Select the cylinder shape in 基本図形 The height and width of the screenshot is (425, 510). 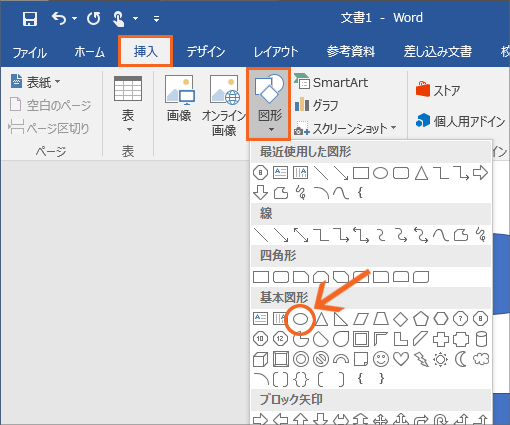481,339
